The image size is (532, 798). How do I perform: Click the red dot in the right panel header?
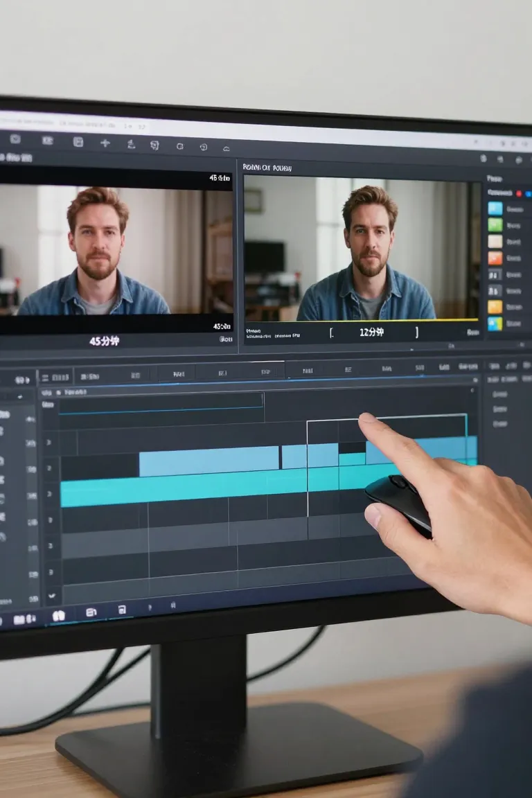(519, 193)
